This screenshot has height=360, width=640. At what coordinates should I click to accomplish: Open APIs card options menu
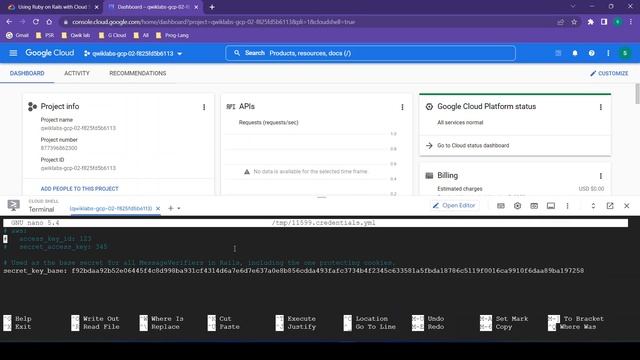click(402, 107)
